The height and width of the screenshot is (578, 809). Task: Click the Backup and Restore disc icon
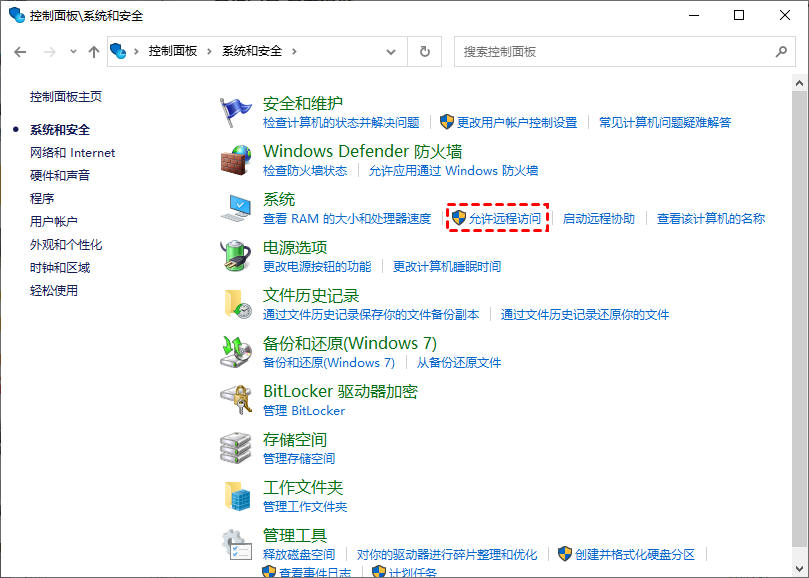pos(236,352)
